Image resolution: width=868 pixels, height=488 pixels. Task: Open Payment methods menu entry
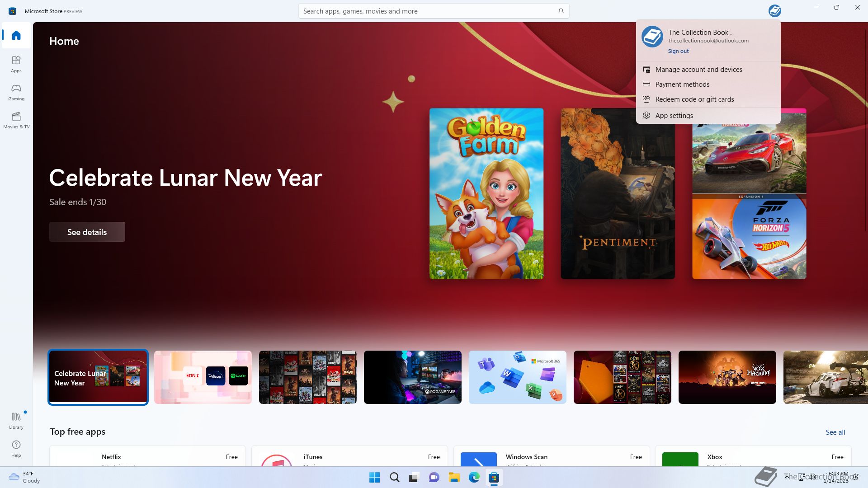(708, 84)
